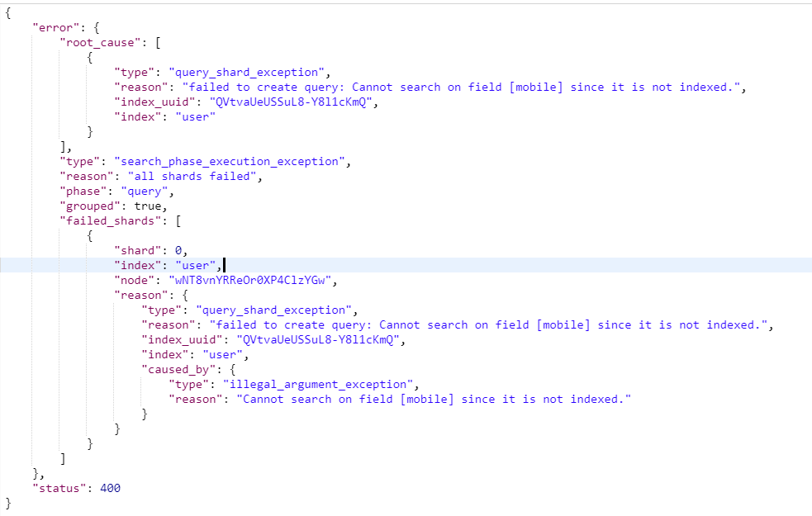Click "user" value on the highlighted line
This screenshot has height=516, width=812.
click(195, 266)
